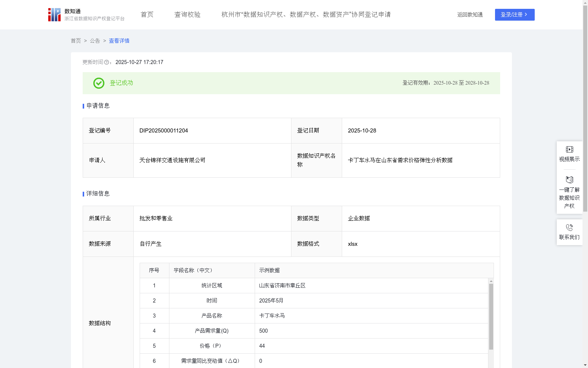This screenshot has width=588, height=368.
Task: Click the 价格（P）field cell
Action: click(212, 346)
